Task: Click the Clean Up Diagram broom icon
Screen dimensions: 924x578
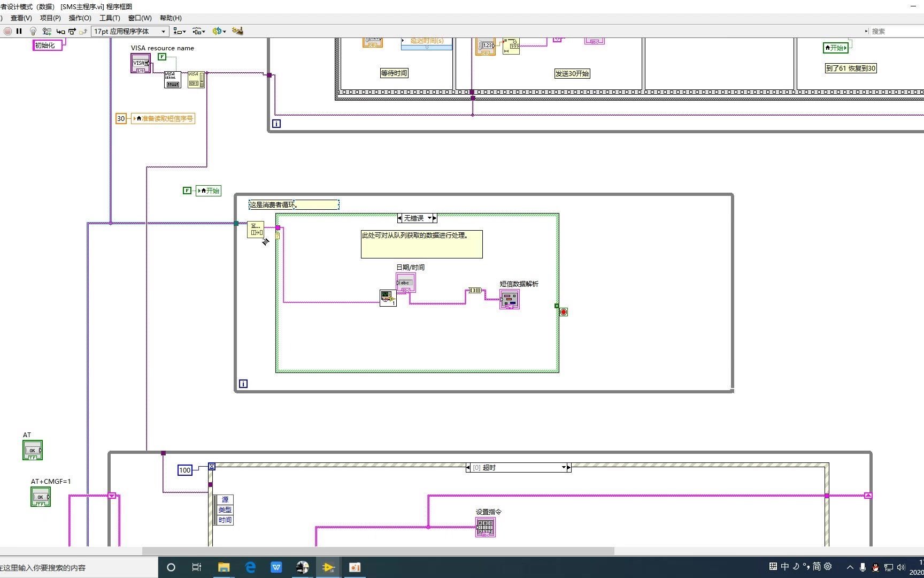Action: point(237,31)
